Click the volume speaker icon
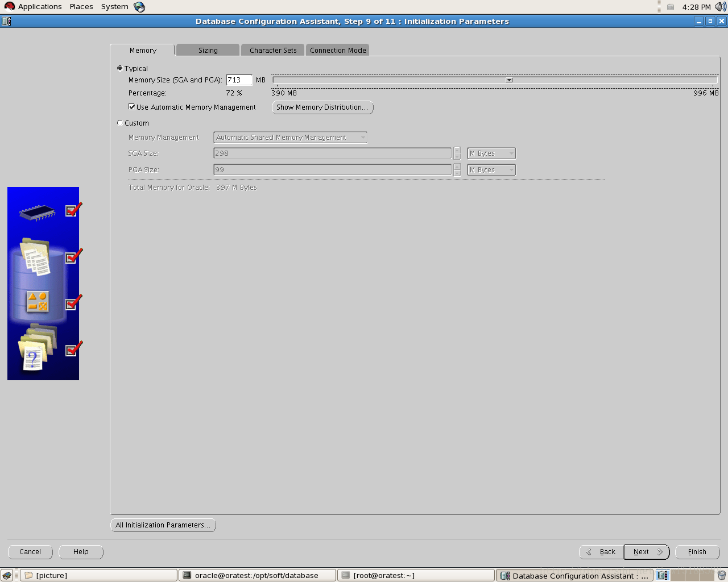728x582 pixels. (721, 7)
